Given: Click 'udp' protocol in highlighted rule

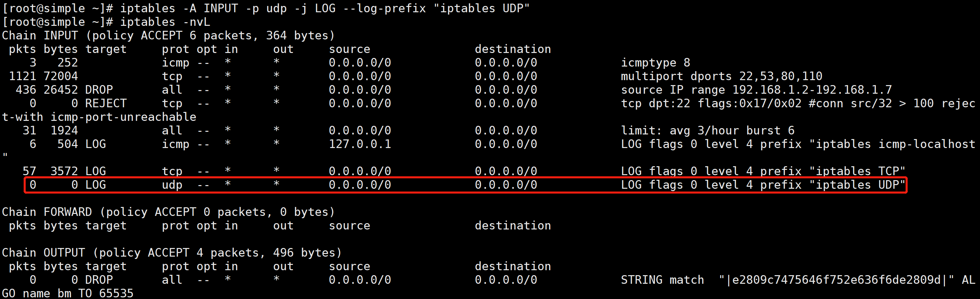Looking at the screenshot, I should coord(172,185).
